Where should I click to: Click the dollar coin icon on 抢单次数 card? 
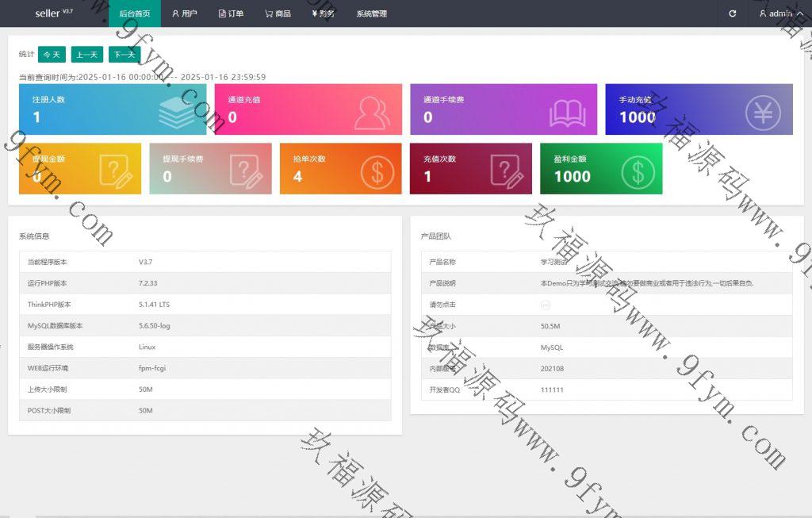(377, 171)
